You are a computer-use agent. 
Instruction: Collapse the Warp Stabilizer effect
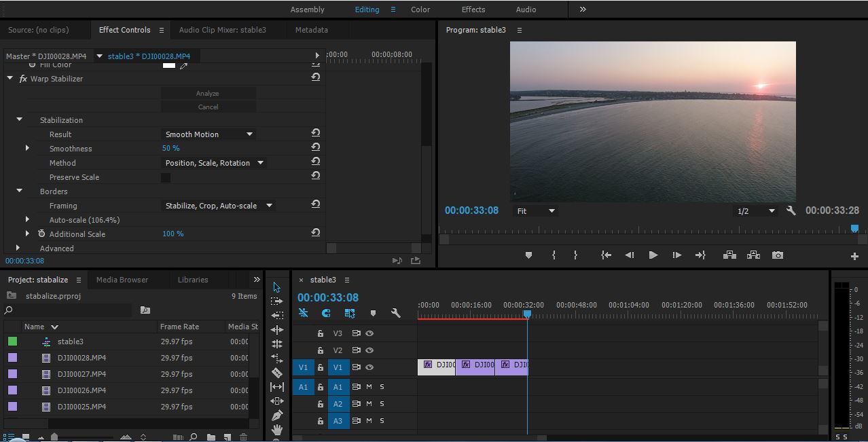[10, 79]
